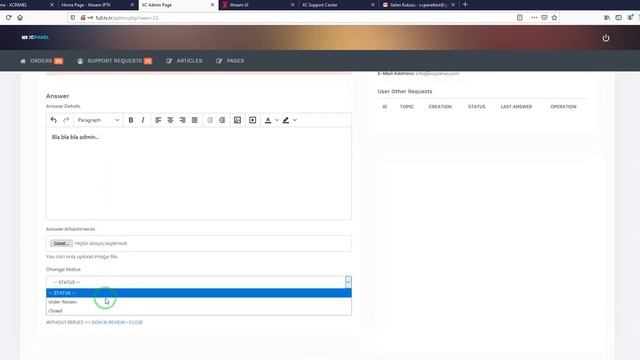
Task: Show browser sidebars
Action: [x=618, y=18]
